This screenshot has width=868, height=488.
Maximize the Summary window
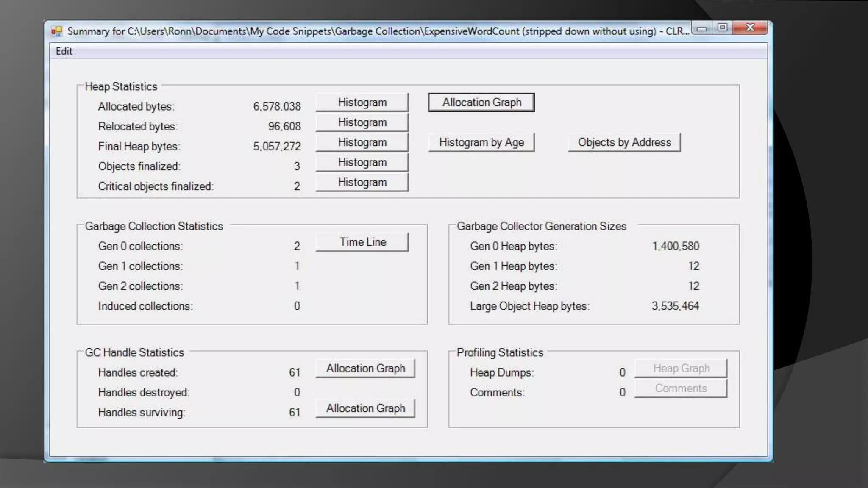click(723, 28)
